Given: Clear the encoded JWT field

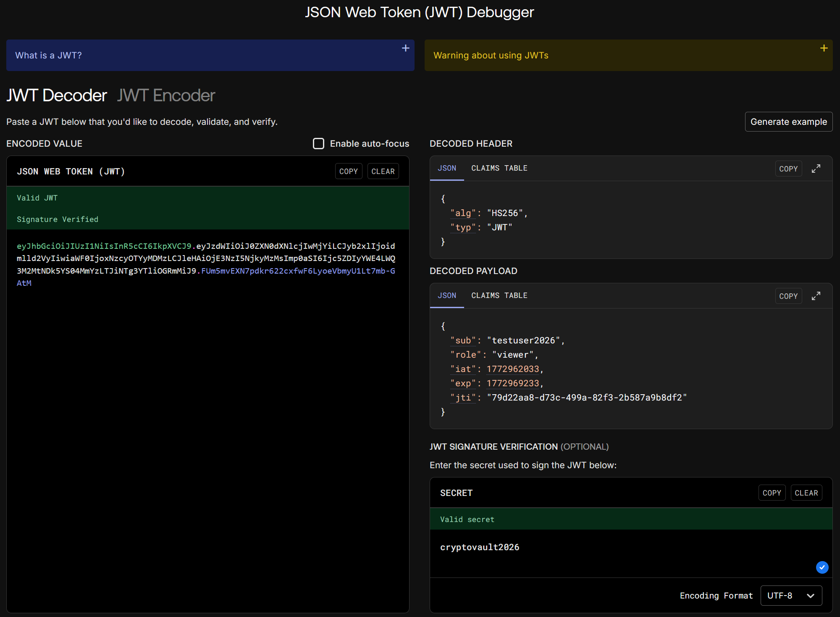Looking at the screenshot, I should 383,171.
